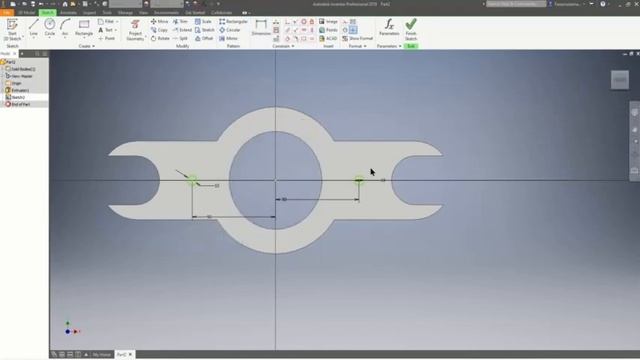The image size is (640, 360).
Task: Select the Offset tool
Action: pyautogui.click(x=204, y=38)
